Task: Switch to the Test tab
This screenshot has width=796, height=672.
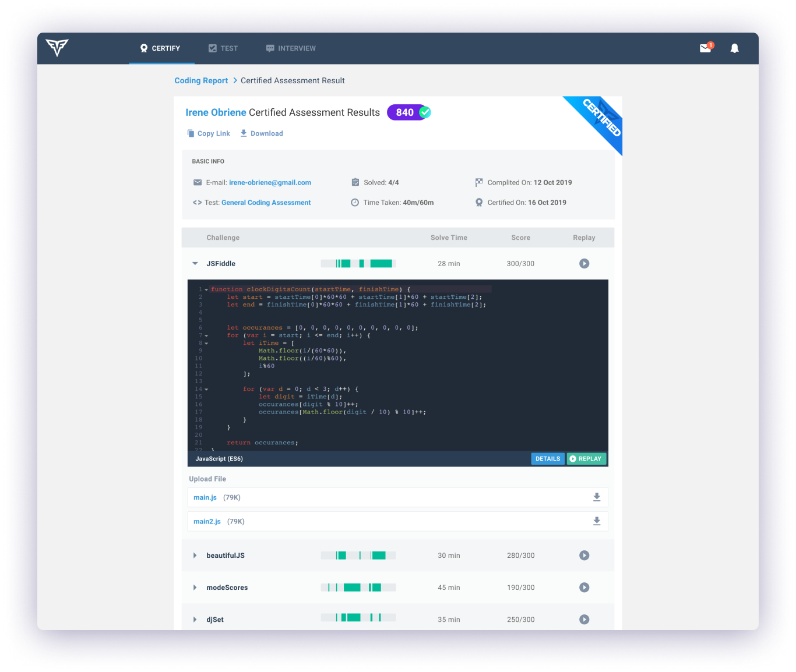Action: click(x=223, y=48)
